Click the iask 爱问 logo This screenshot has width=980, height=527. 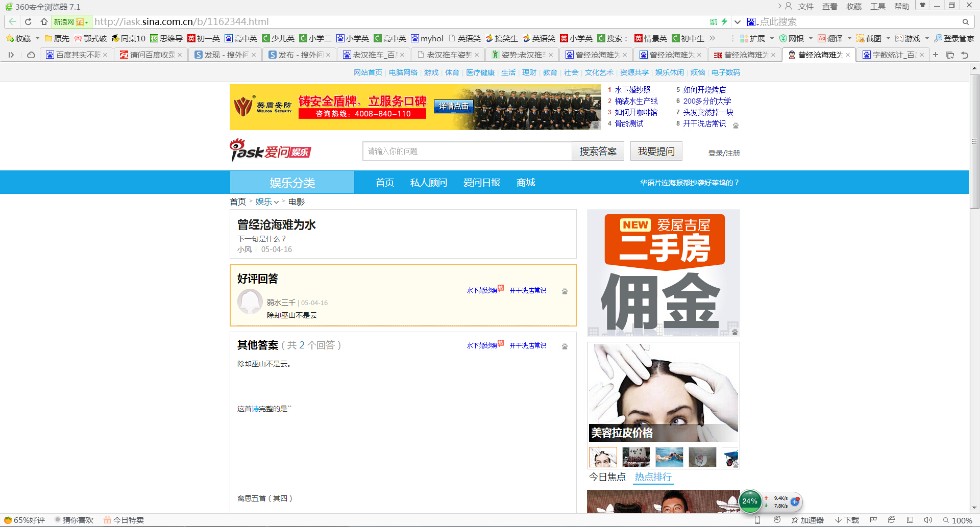click(271, 150)
